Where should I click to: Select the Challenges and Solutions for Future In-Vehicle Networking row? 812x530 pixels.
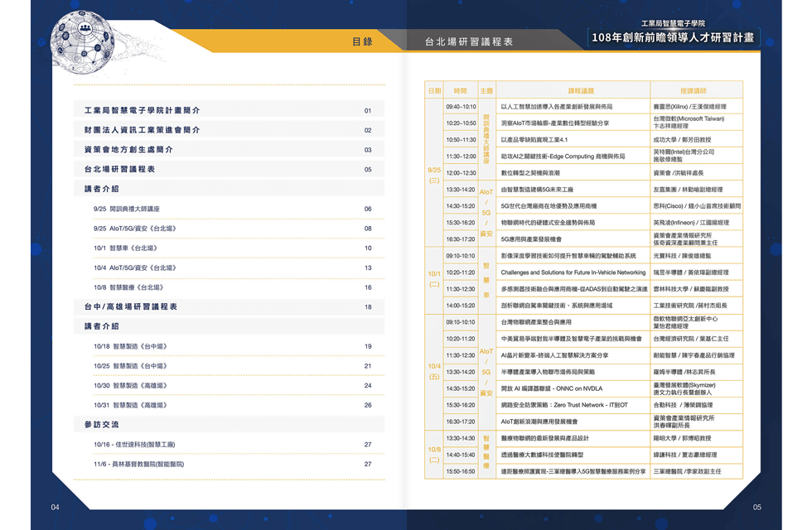click(x=573, y=272)
